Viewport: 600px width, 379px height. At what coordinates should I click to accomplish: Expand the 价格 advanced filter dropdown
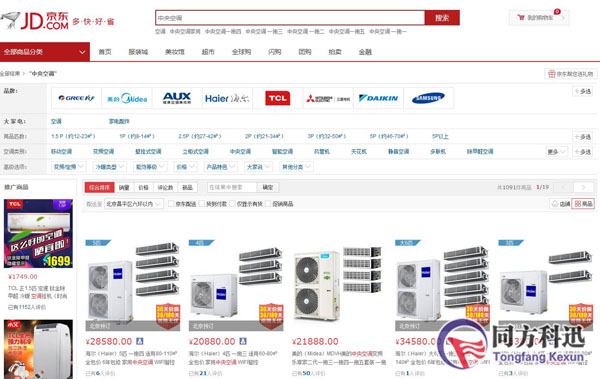(185, 167)
